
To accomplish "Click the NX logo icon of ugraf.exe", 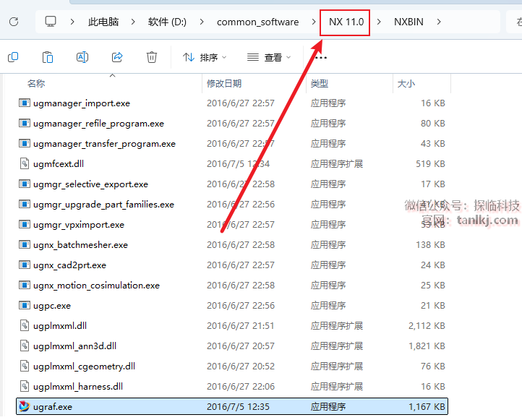I will [25, 406].
